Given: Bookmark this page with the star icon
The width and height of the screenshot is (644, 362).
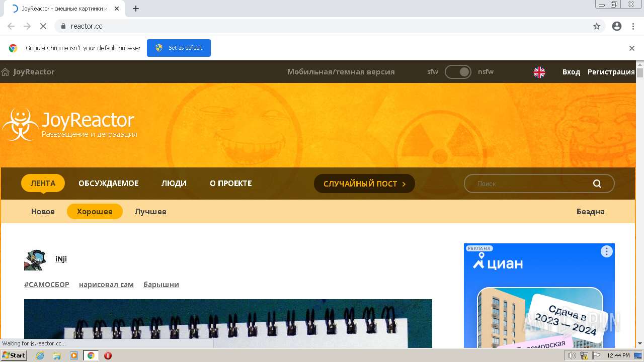Looking at the screenshot, I should [x=597, y=26].
